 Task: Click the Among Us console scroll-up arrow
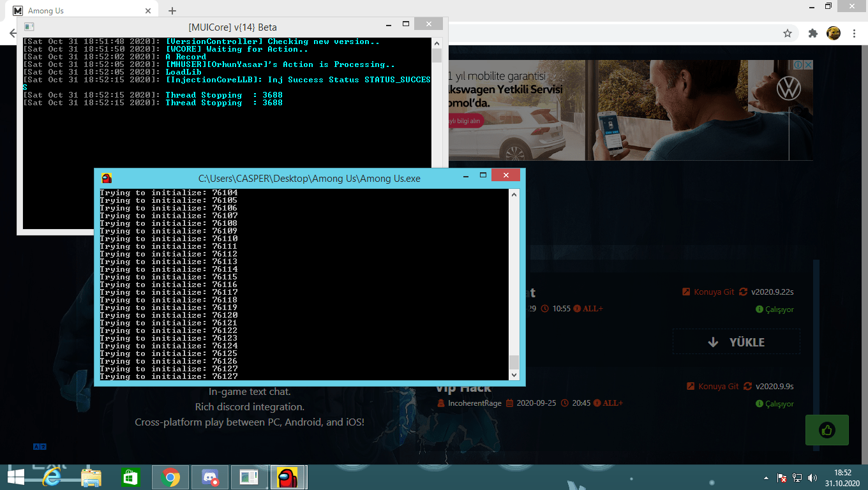(x=514, y=195)
